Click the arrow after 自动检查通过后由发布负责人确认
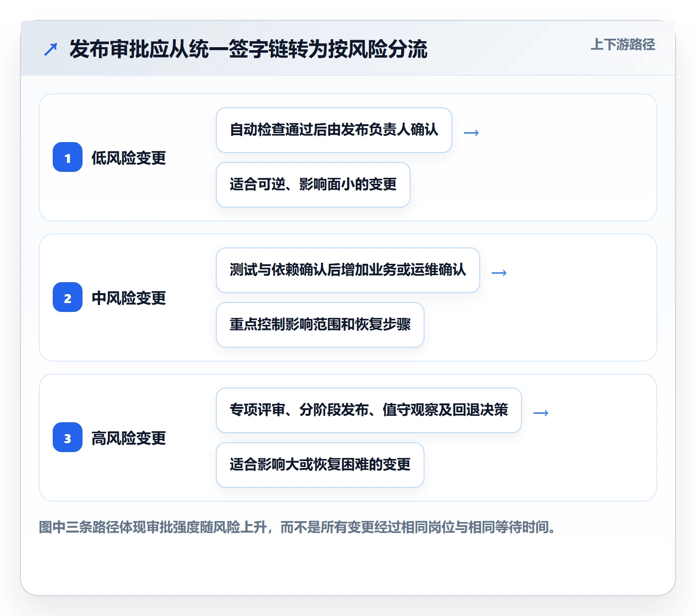The height and width of the screenshot is (616, 696). (471, 133)
